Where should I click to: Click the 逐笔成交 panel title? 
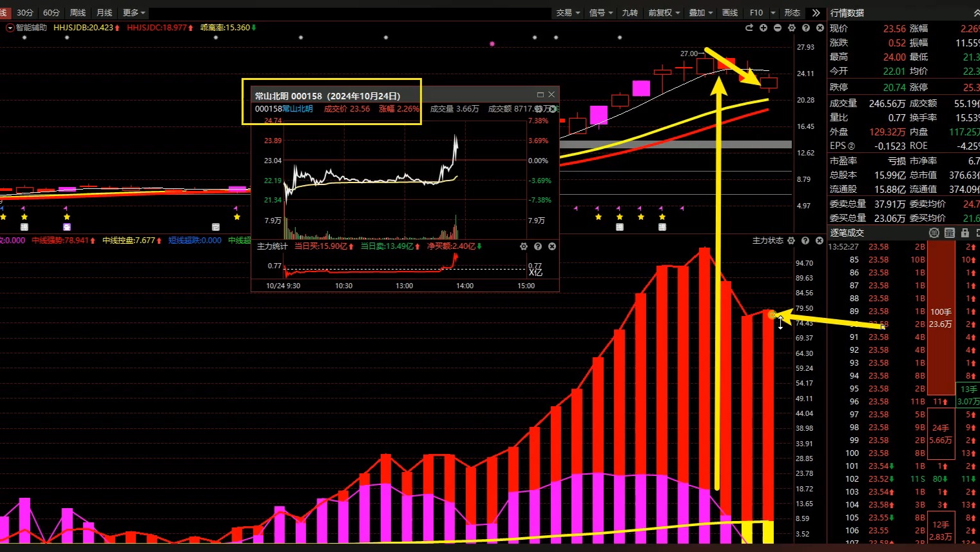(x=847, y=233)
